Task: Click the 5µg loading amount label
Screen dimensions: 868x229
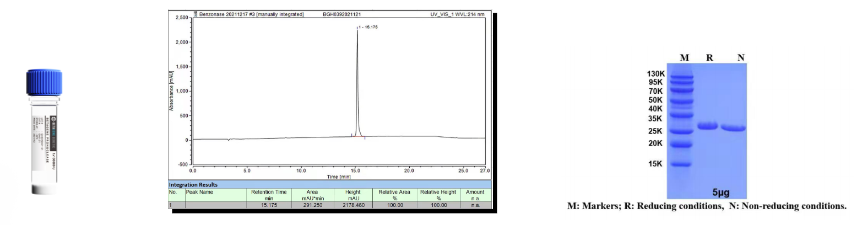Action: (720, 192)
